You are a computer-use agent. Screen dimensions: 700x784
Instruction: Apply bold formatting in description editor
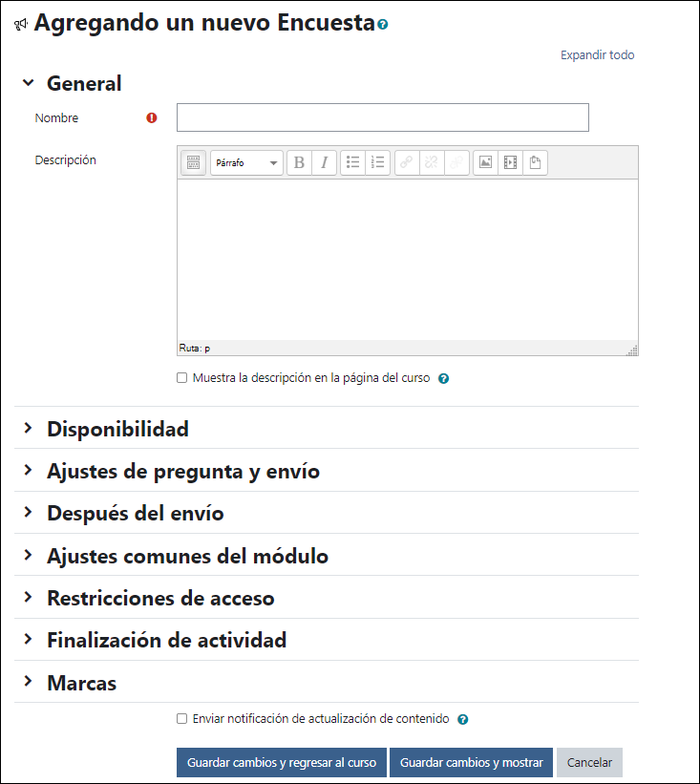point(299,162)
